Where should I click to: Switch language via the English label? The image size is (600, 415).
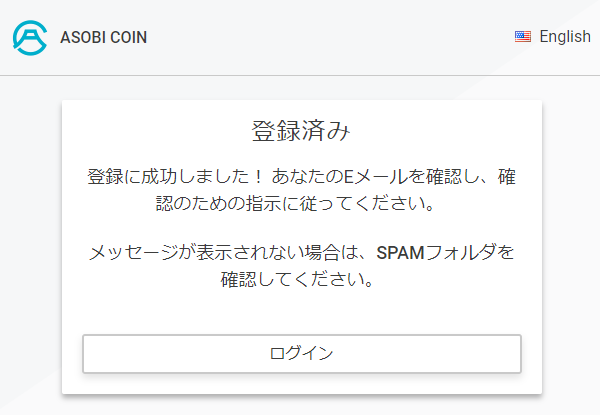click(x=565, y=37)
